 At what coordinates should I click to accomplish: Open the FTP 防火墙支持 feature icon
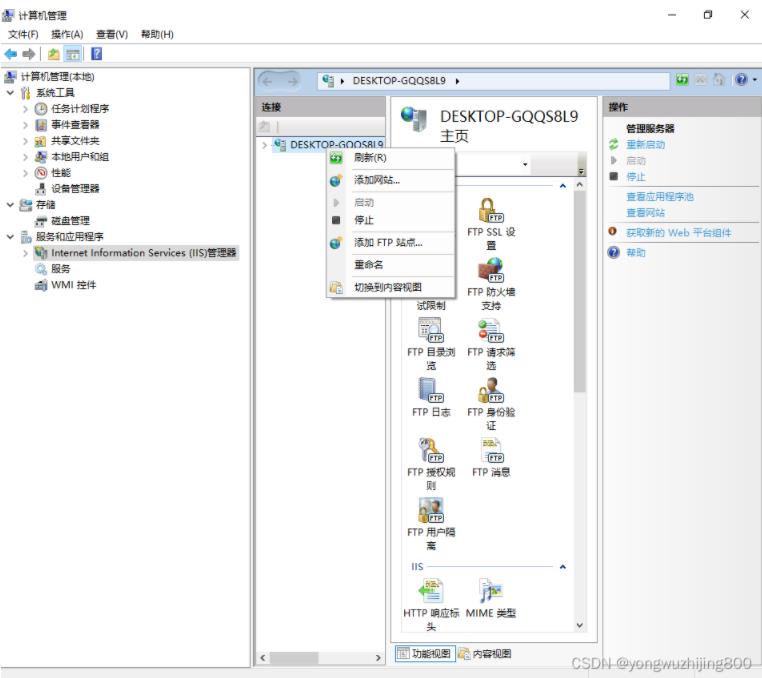tap(491, 284)
